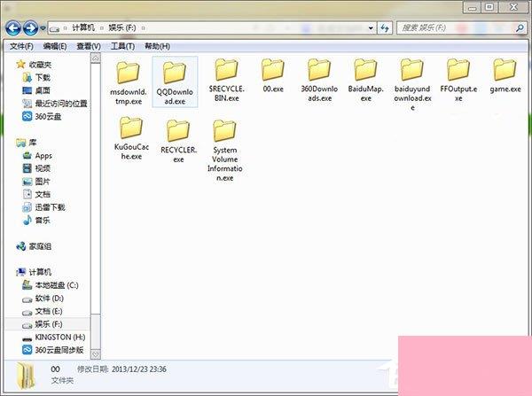This screenshot has height=396, width=532.
Task: Open 软件 (D:) drive
Action: (43, 299)
